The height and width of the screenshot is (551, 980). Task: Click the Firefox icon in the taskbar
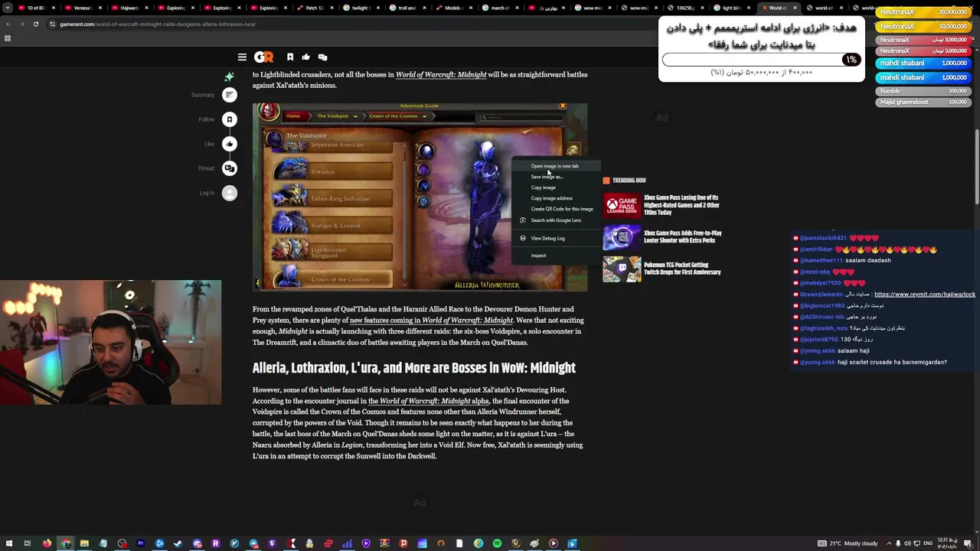pos(47,543)
